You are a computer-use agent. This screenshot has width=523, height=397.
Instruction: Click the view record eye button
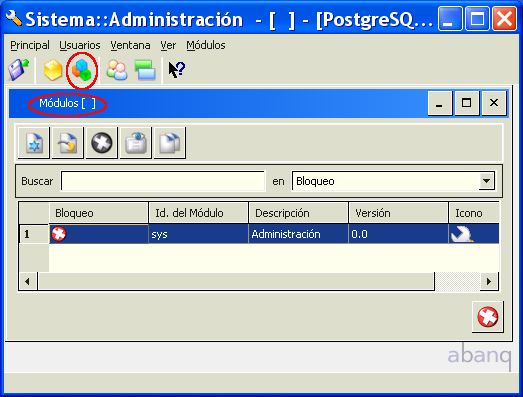point(136,143)
